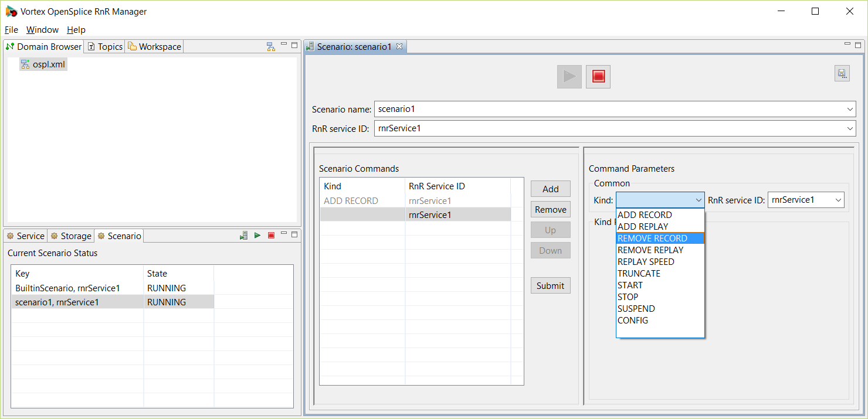Image resolution: width=868 pixels, height=419 pixels.
Task: Select the ospl.xml domain entry
Action: 43,64
